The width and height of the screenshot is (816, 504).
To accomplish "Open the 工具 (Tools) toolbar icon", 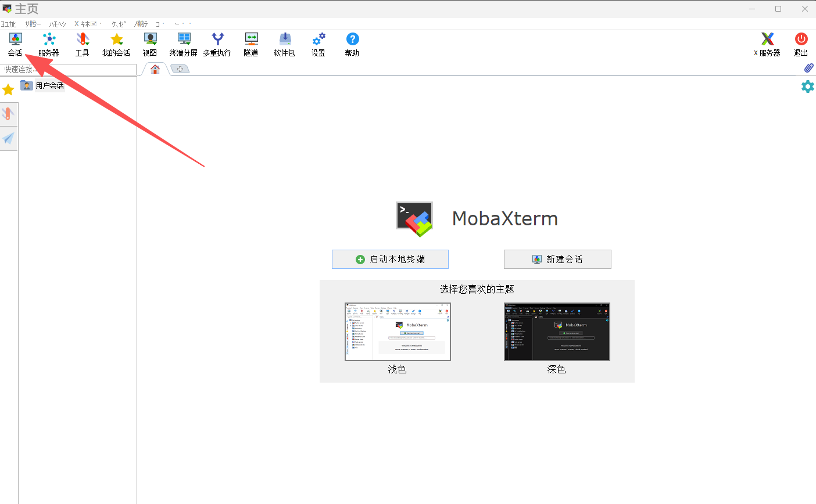I will pyautogui.click(x=83, y=44).
